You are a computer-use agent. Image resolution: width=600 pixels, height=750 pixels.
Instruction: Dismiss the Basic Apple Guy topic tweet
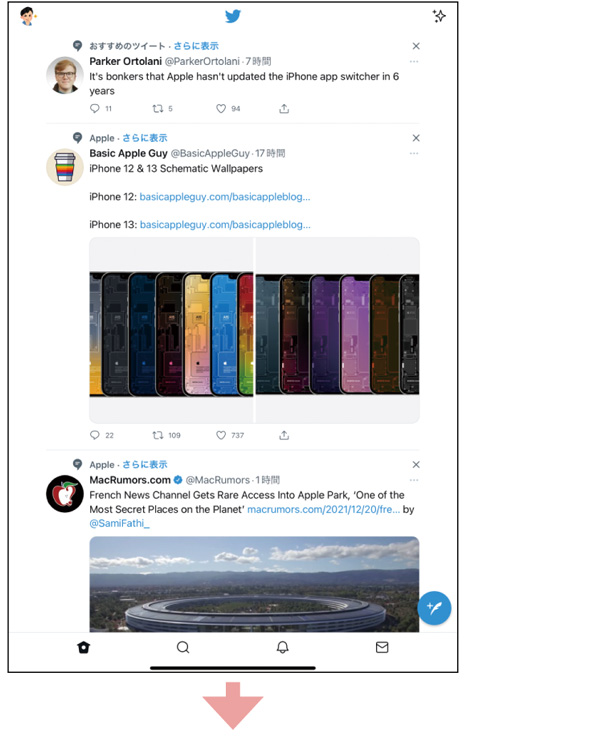click(x=416, y=138)
